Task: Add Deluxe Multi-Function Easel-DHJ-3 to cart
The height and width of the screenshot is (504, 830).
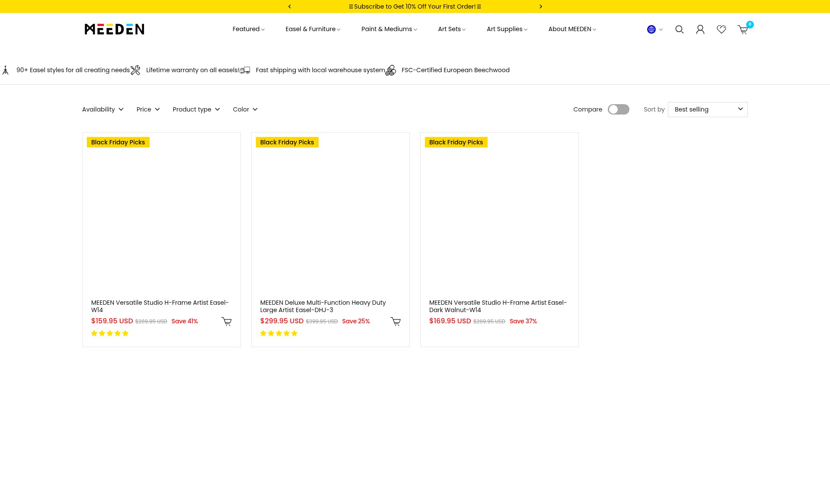Action: click(396, 322)
